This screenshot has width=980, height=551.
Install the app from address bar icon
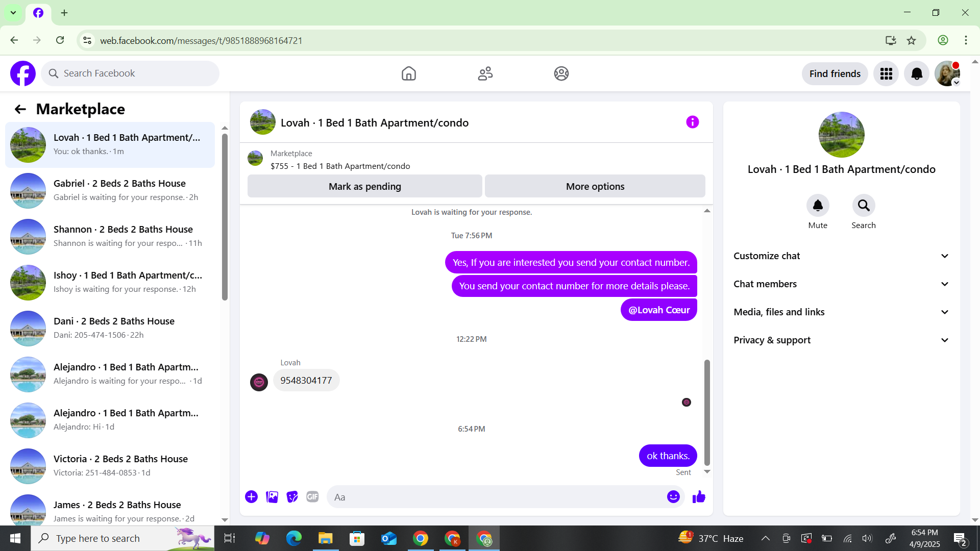[x=891, y=40]
